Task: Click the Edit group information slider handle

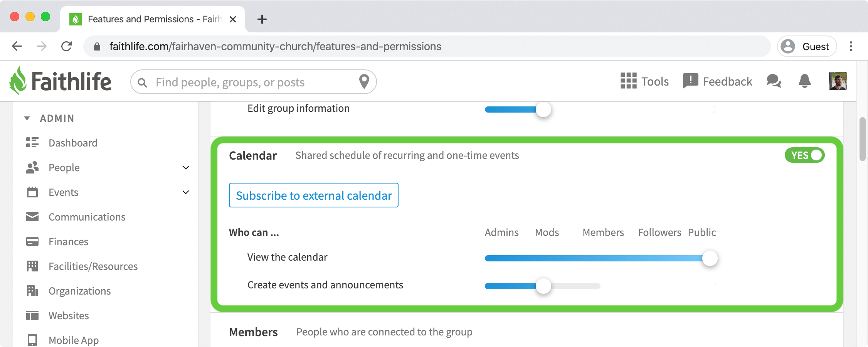Action: [x=543, y=109]
